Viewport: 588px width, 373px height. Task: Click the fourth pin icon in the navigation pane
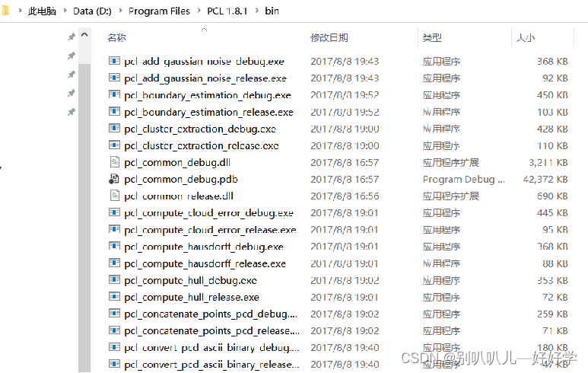point(72,93)
